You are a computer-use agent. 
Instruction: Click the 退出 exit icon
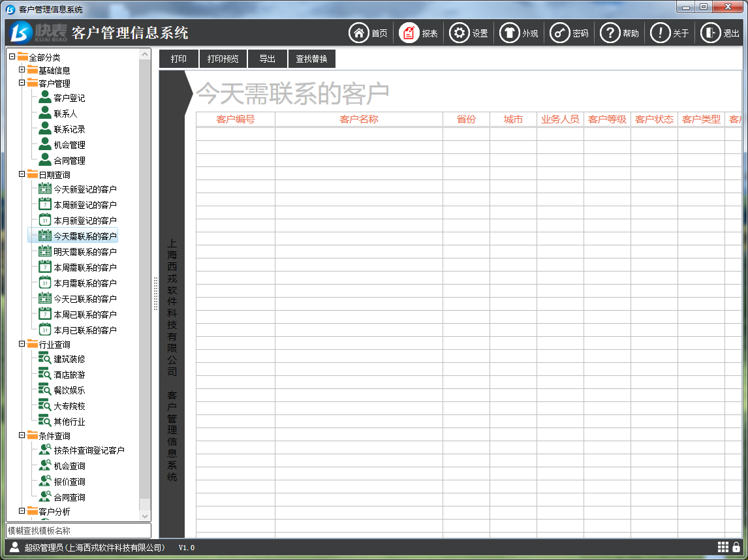pos(711,33)
